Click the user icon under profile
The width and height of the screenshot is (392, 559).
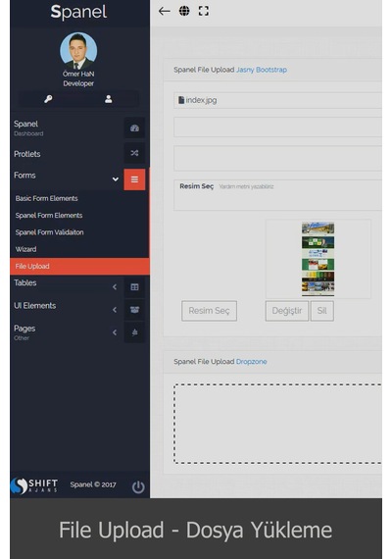(109, 99)
